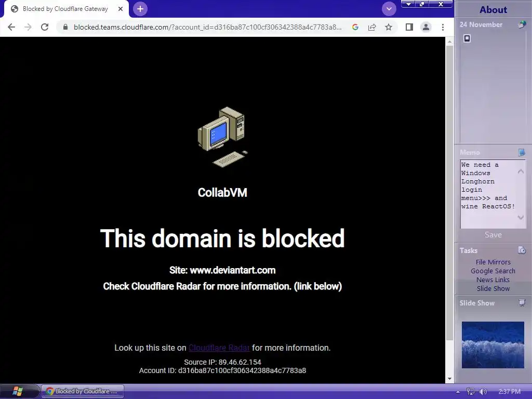Open the News Links task
Image resolution: width=532 pixels, height=399 pixels.
coord(493,280)
